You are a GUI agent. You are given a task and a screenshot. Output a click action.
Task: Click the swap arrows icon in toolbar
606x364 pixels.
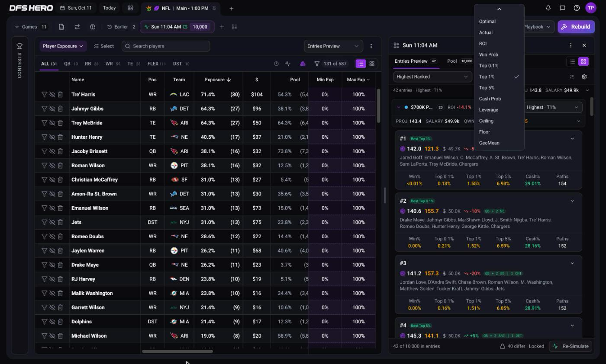pos(77,27)
